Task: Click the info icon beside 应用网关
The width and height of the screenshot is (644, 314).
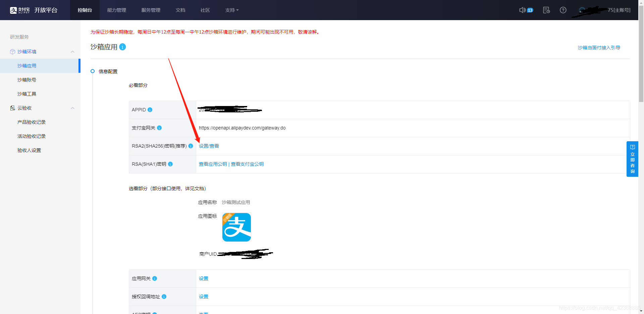Action: pyautogui.click(x=155, y=278)
